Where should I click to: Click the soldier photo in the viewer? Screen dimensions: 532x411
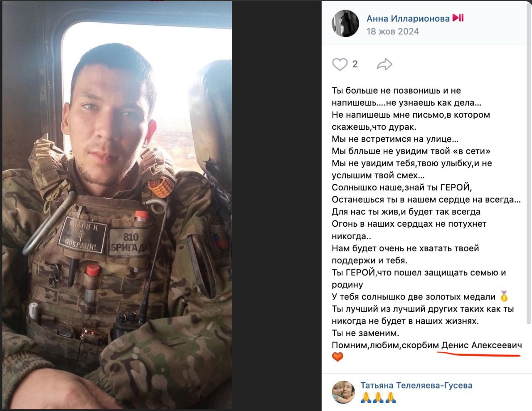click(117, 205)
